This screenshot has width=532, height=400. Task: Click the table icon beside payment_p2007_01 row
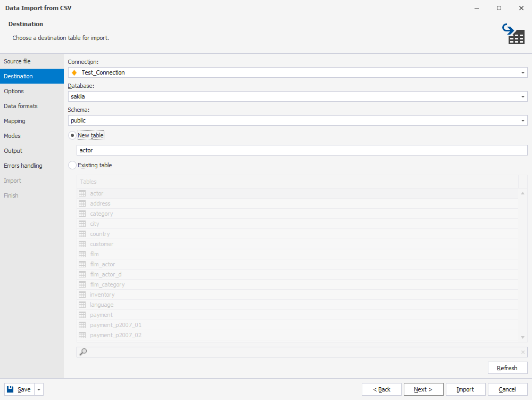[x=82, y=325]
